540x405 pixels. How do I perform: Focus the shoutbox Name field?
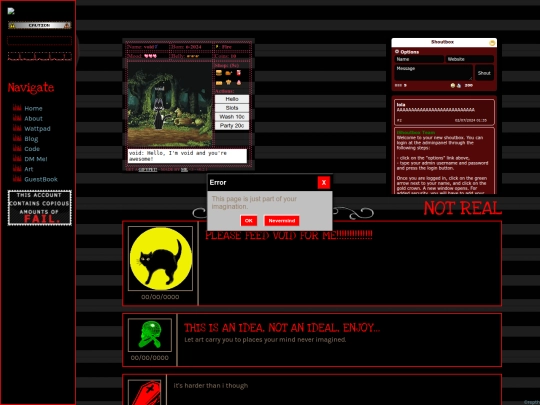419,59
